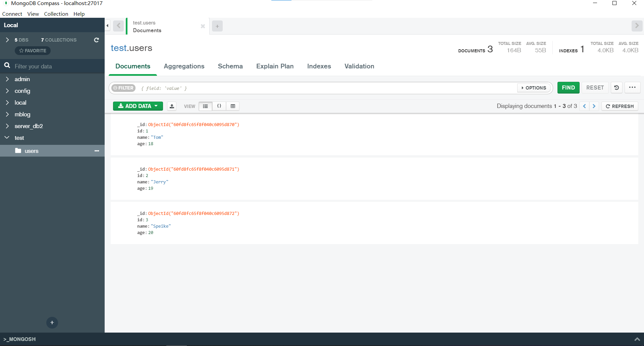Viewport: 644px width, 346px height.
Task: Go to the next tab using right arrow
Action: [x=637, y=26]
